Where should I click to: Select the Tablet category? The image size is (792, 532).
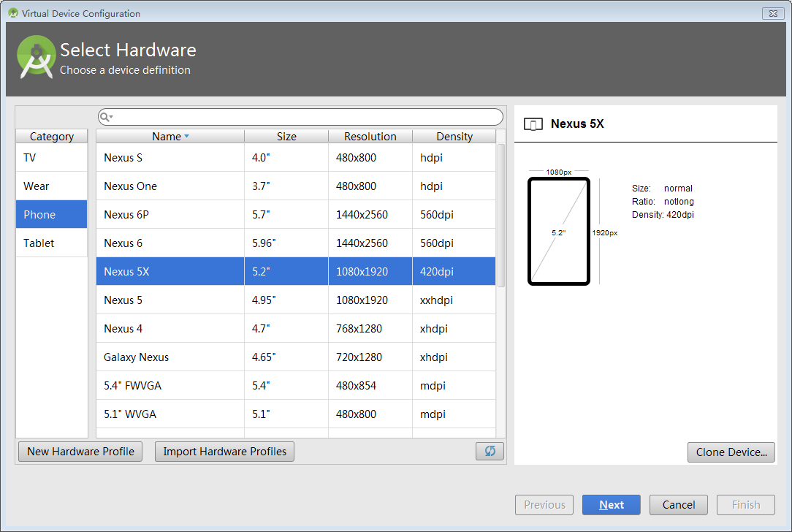tap(51, 243)
